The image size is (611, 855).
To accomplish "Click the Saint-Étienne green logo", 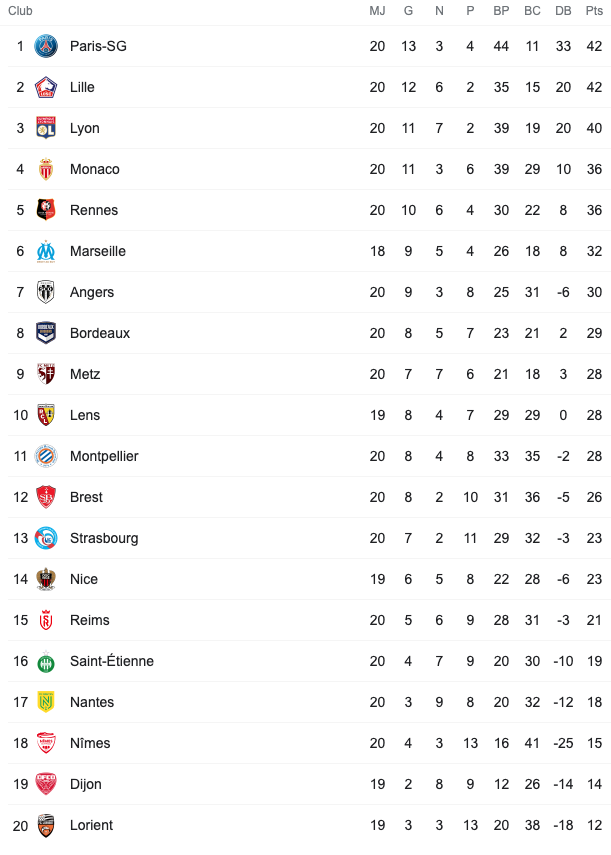I will click(46, 661).
